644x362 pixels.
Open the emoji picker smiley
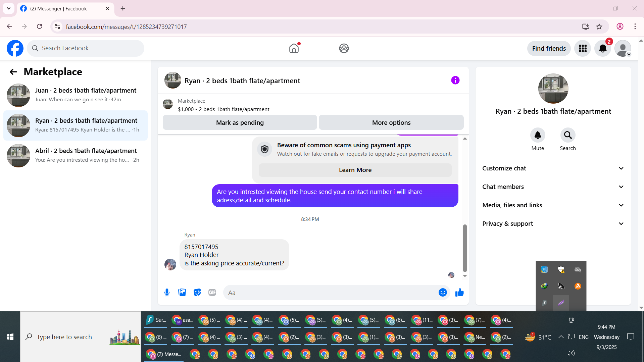tap(443, 293)
